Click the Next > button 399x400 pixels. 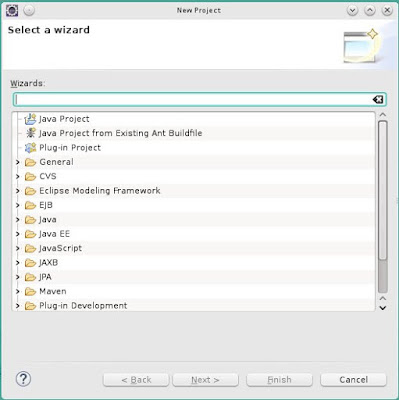coord(205,380)
